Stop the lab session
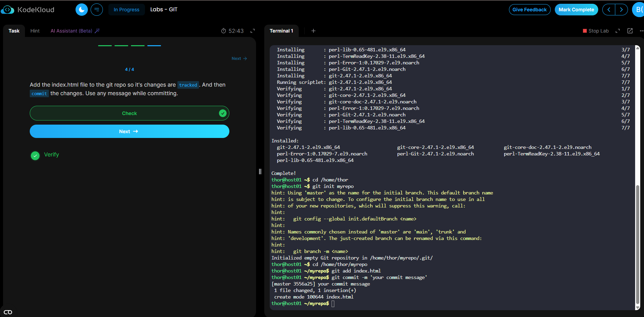Screen dimensions: 644x317 point(595,31)
